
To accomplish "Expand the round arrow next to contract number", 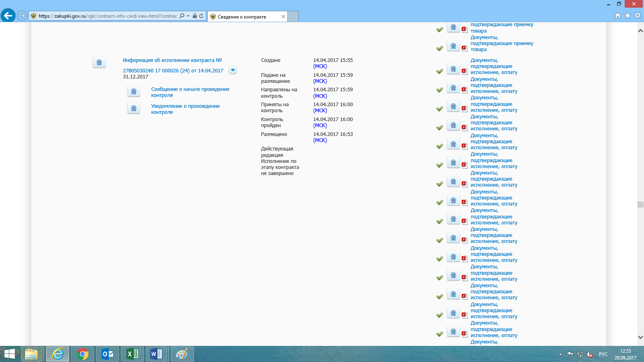I will (233, 70).
